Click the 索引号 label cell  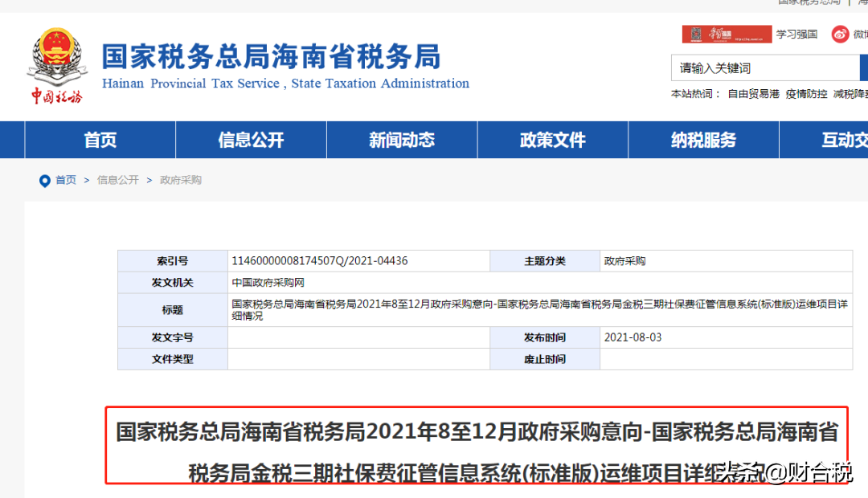click(x=173, y=260)
